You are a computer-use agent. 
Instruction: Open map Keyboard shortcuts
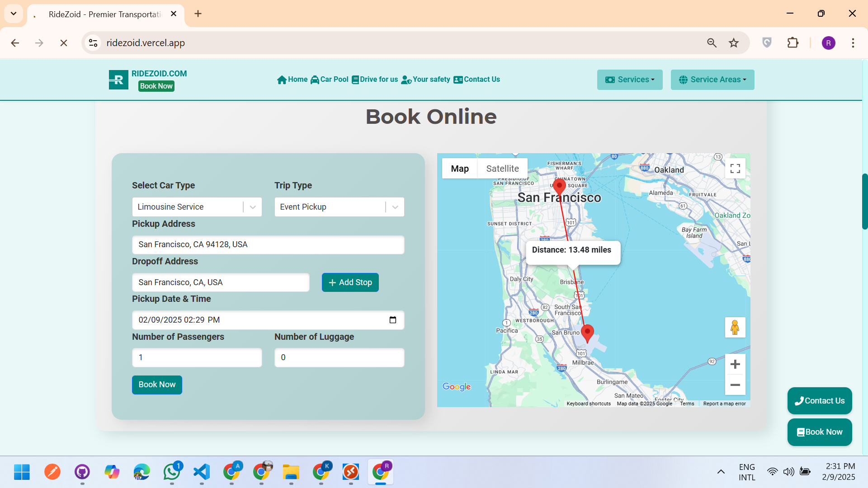coord(589,404)
